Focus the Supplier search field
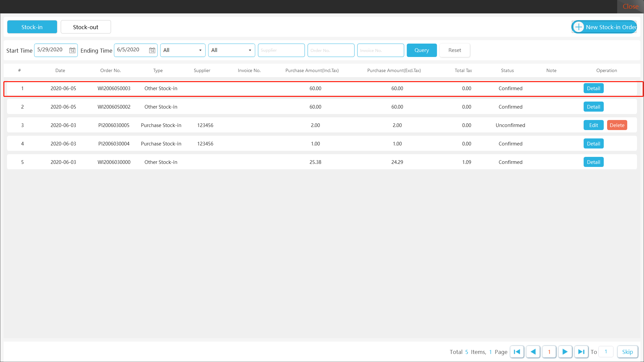Viewport: 644px width, 362px height. click(x=281, y=50)
